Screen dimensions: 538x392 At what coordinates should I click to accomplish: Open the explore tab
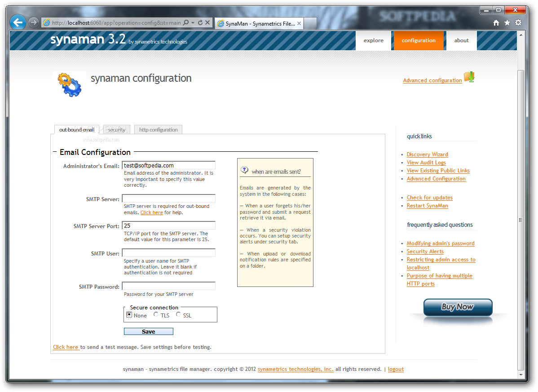tap(373, 40)
